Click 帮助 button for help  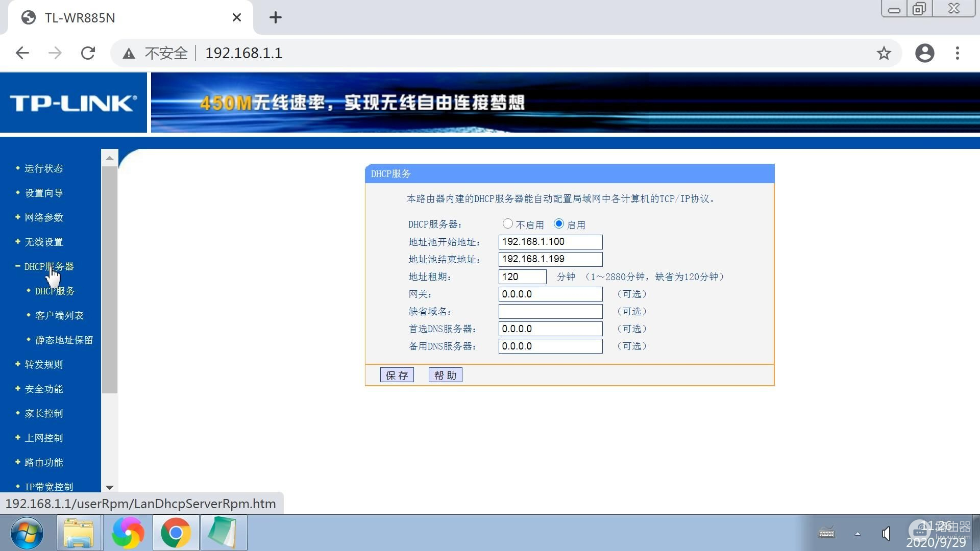click(x=445, y=375)
